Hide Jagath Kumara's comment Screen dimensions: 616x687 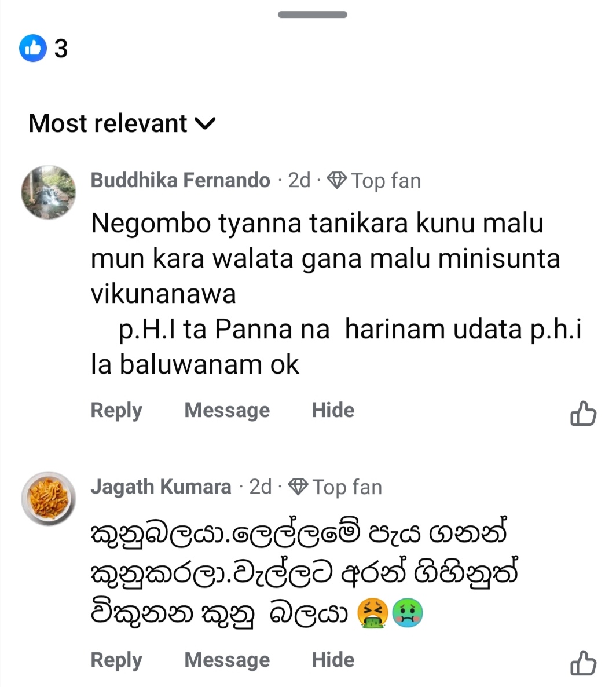(333, 660)
